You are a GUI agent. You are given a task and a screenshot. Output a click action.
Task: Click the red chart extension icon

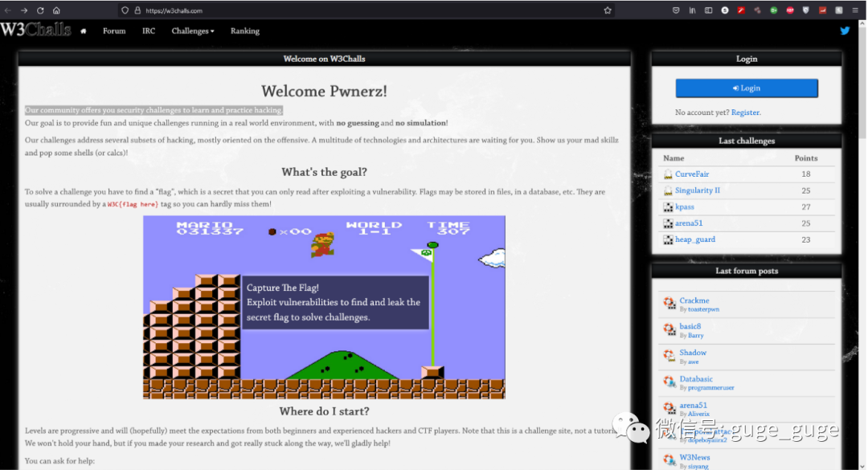[x=823, y=10]
